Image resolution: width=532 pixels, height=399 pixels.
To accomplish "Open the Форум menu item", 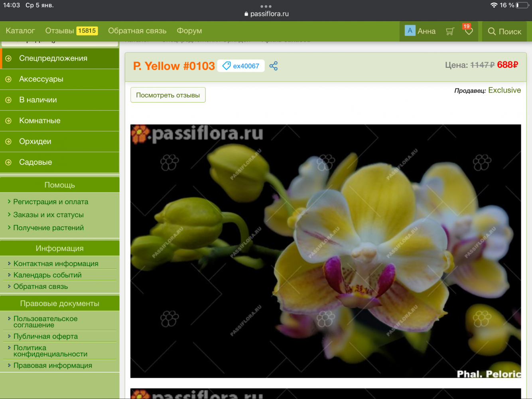I will [189, 31].
